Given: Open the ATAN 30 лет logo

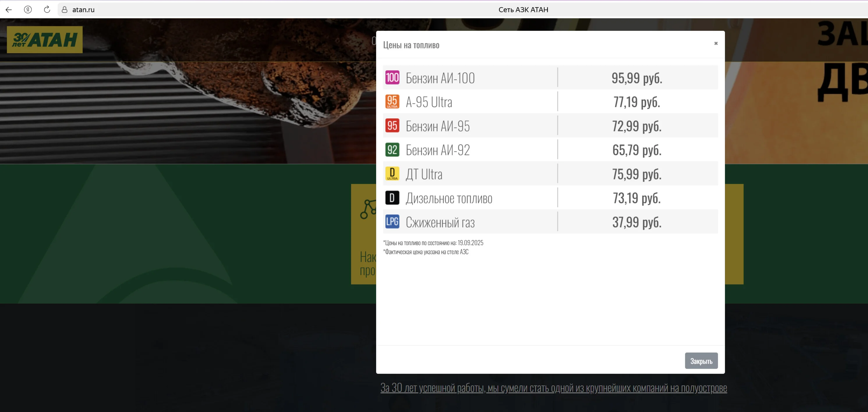Looking at the screenshot, I should pos(45,40).
